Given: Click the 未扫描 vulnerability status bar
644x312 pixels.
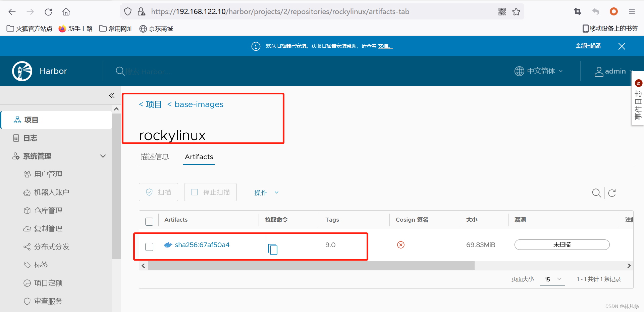Looking at the screenshot, I should [562, 244].
